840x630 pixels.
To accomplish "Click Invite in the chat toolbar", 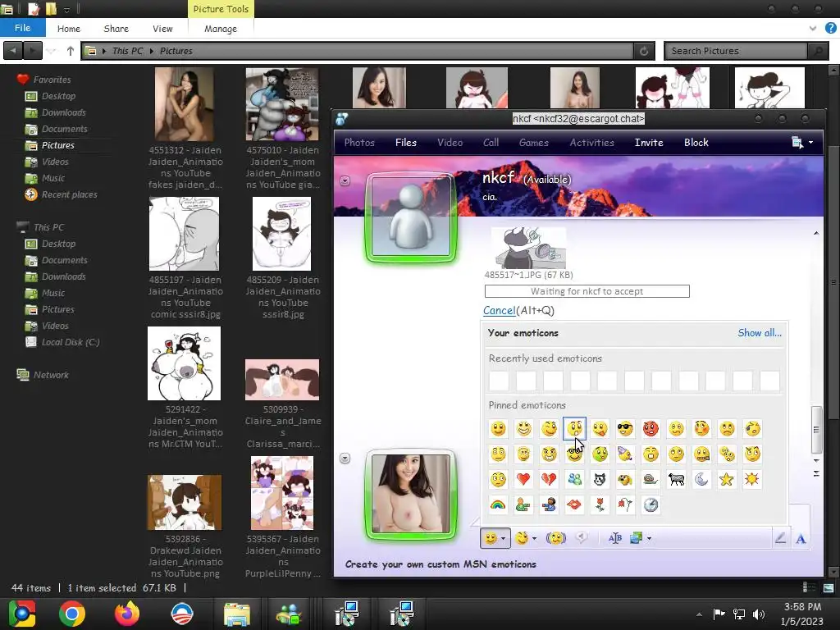I will pos(649,143).
